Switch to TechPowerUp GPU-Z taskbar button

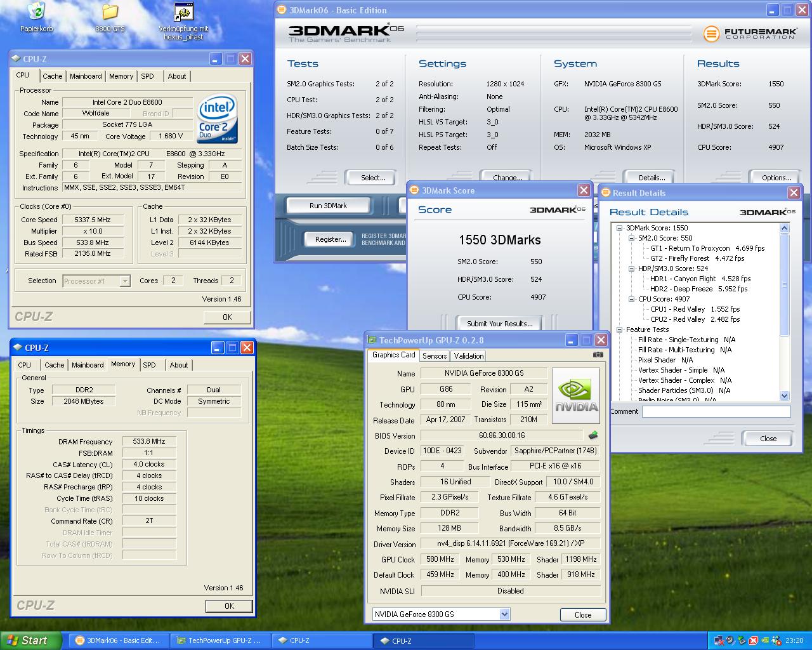(221, 640)
